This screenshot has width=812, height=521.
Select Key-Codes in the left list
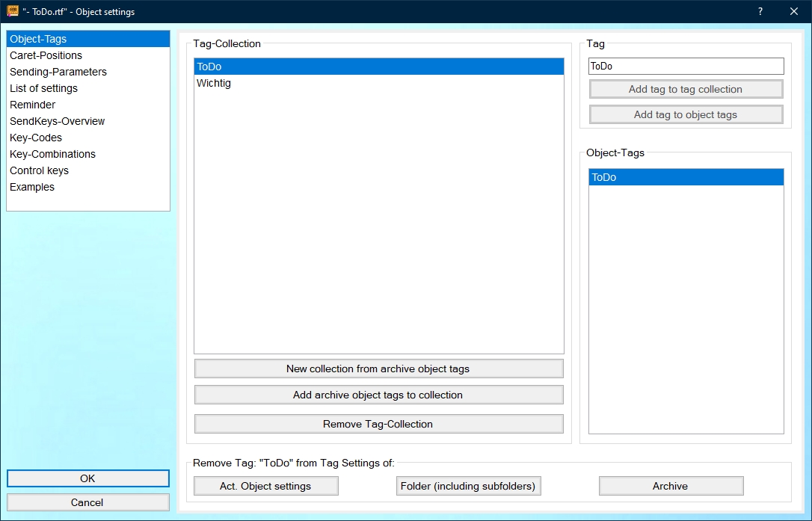(x=36, y=138)
